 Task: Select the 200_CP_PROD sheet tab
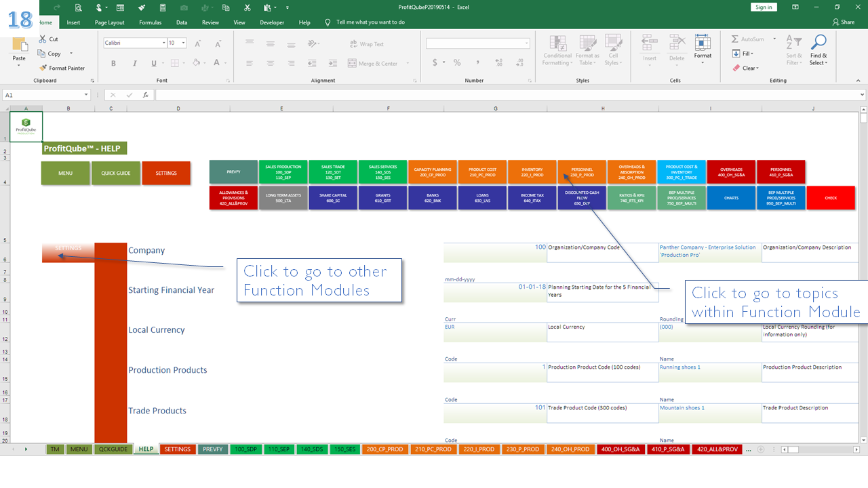coord(385,449)
